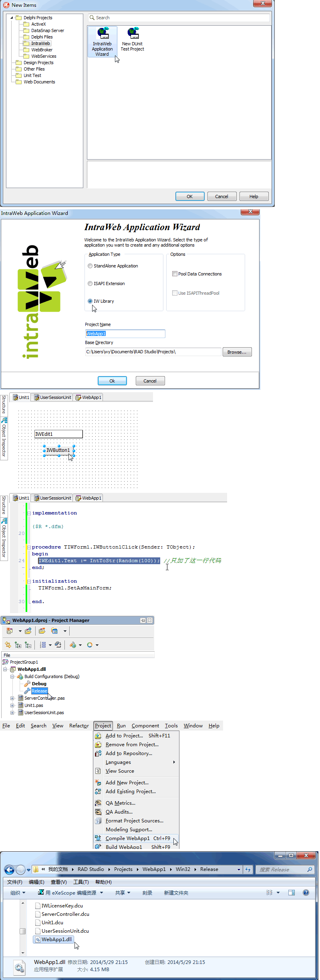Open the Component menu
This screenshot has height=980, width=320.
tap(145, 726)
